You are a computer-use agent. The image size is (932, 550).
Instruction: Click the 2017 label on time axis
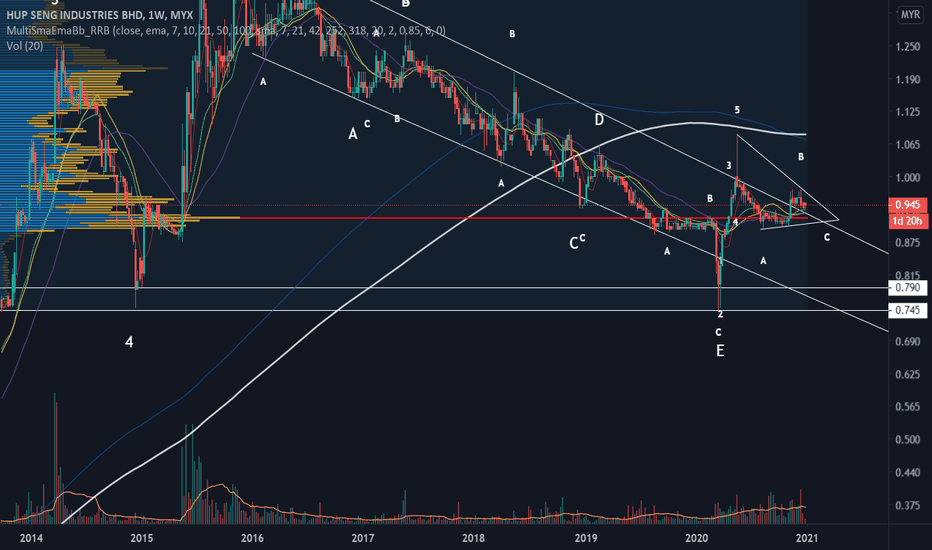coord(363,539)
